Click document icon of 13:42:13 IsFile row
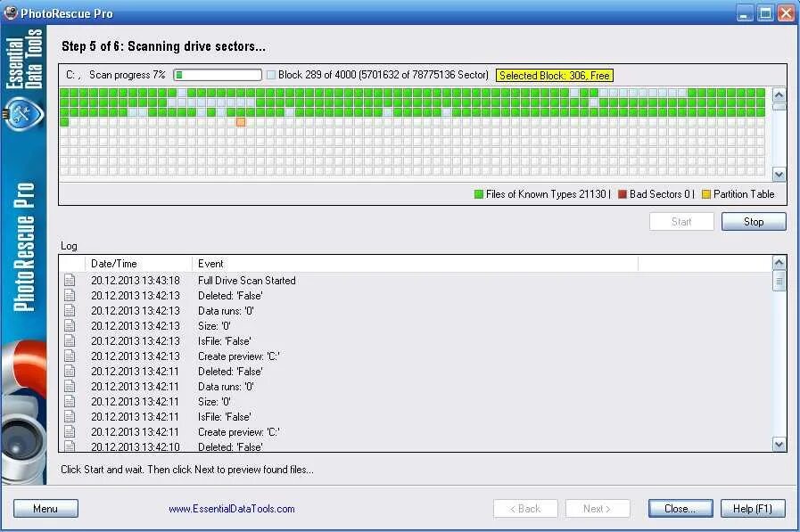The height and width of the screenshot is (532, 800). 70,341
